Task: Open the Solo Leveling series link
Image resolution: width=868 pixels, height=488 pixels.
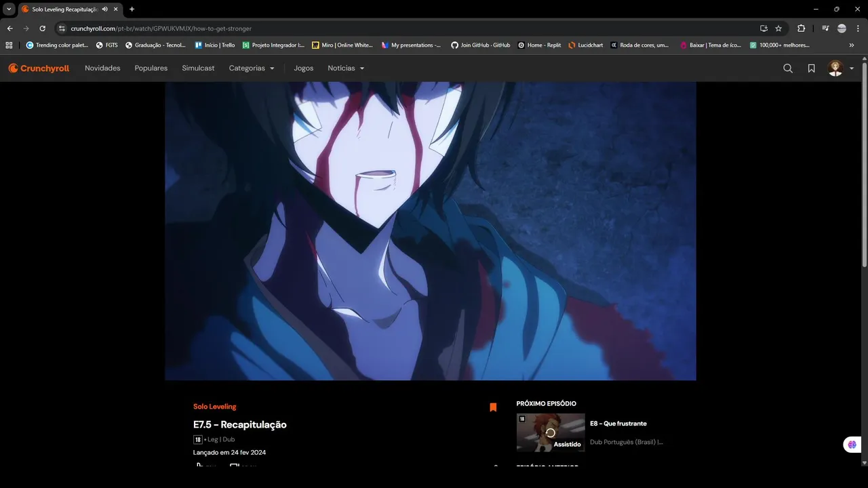Action: pos(215,407)
